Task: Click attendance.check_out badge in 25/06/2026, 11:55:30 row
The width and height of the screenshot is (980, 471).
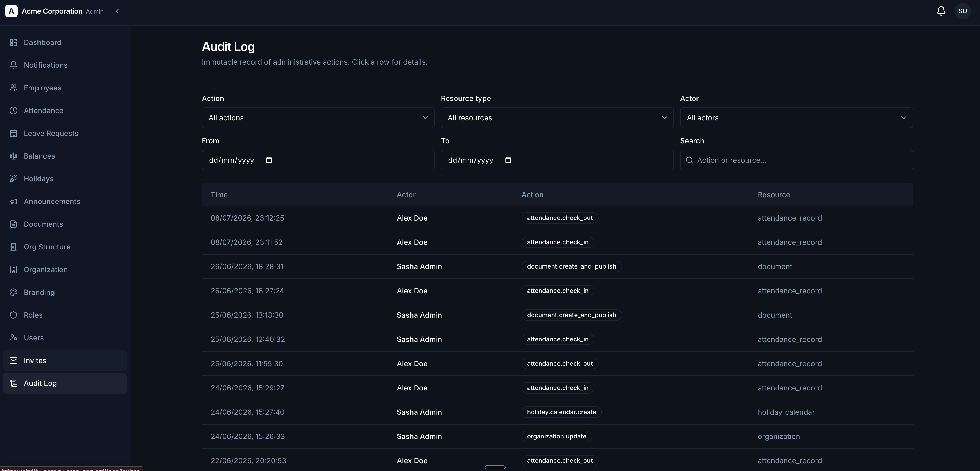Action: click(x=560, y=364)
